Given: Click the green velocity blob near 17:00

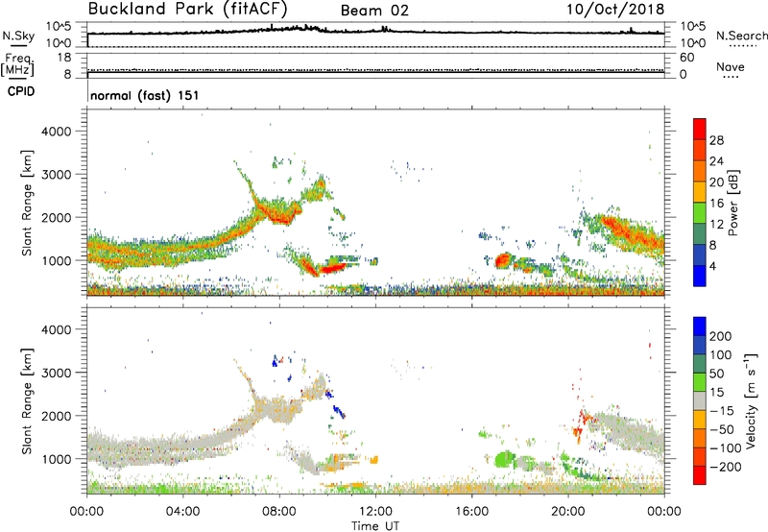Looking at the screenshot, I should pyautogui.click(x=503, y=460).
